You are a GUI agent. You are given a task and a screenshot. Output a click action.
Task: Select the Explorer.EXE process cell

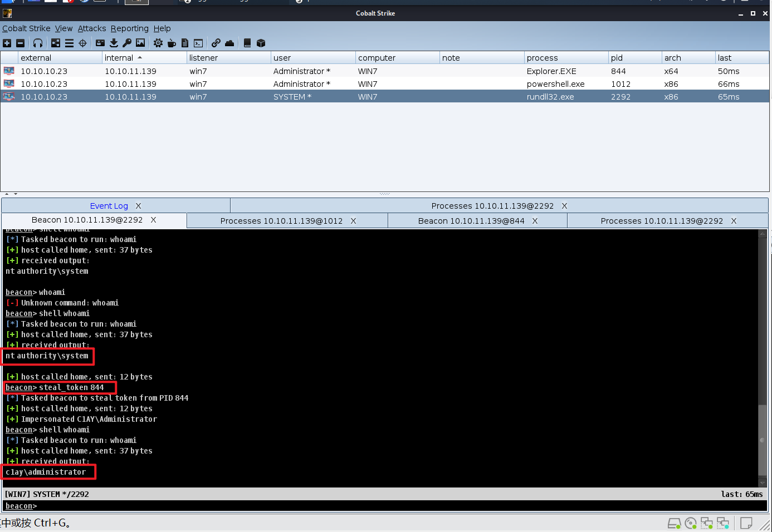tap(566, 71)
